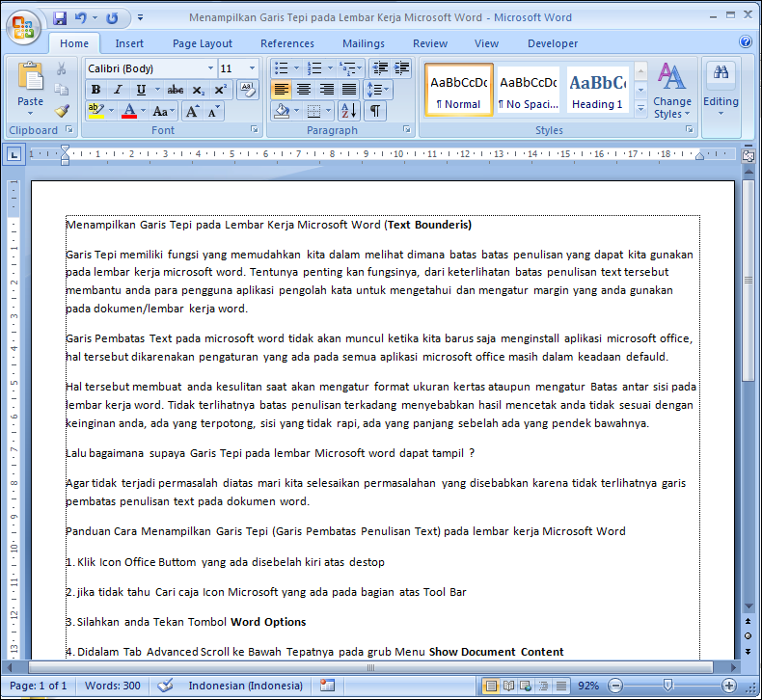Run the spelling and grammar check status icon
762x700 pixels.
(165, 686)
